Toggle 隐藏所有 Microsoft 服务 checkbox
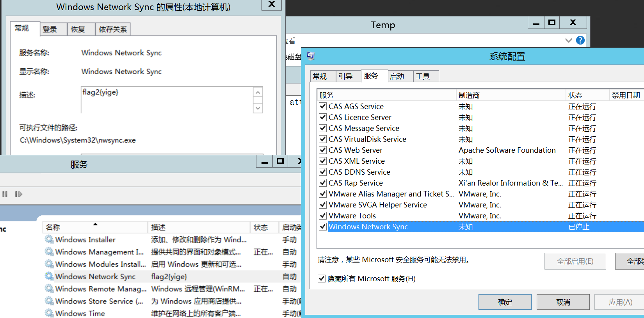This screenshot has width=644, height=318. click(x=322, y=279)
